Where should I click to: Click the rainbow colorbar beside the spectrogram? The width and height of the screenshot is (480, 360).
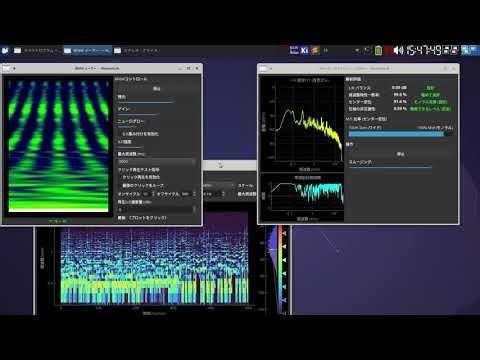[x=280, y=269]
